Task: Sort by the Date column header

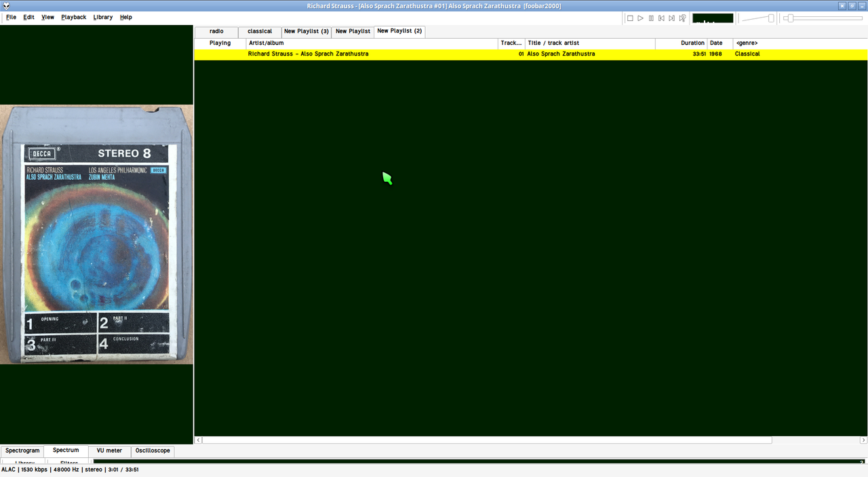Action: 720,43
